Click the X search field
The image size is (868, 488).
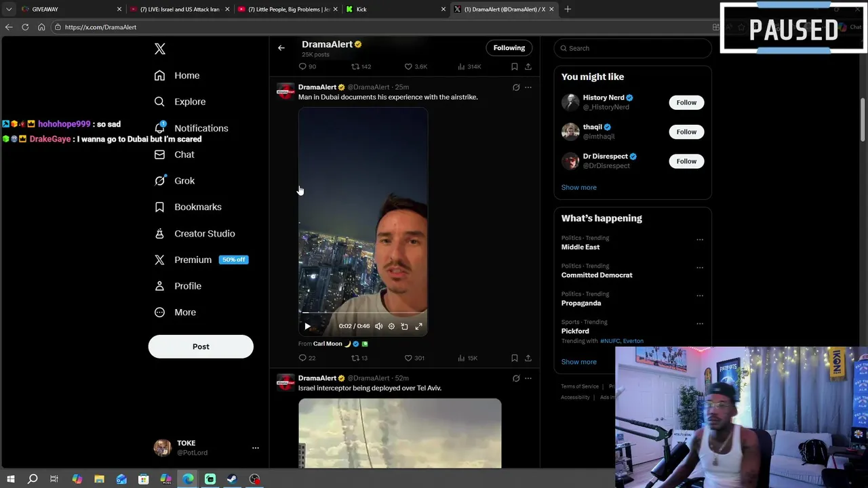(633, 48)
